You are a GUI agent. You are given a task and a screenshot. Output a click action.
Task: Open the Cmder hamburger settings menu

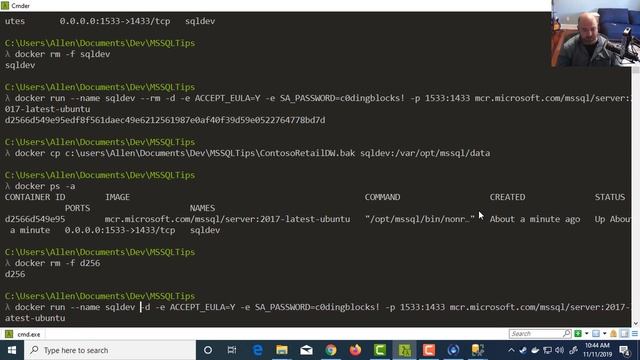coord(635,334)
